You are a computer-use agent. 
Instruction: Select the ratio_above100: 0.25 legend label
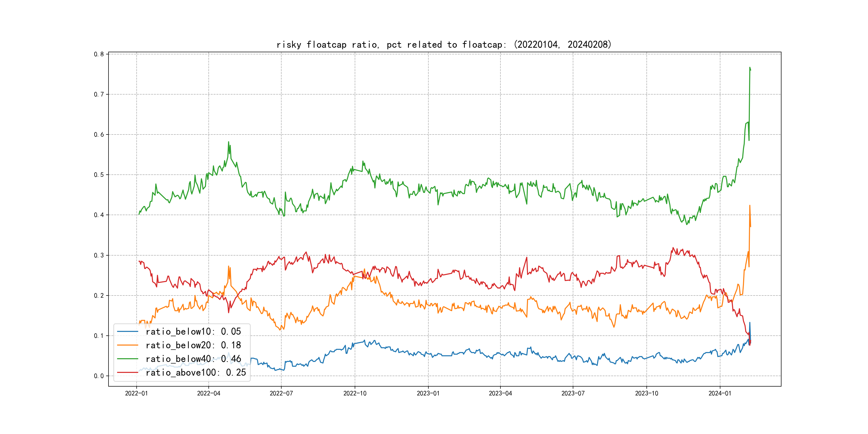click(196, 372)
